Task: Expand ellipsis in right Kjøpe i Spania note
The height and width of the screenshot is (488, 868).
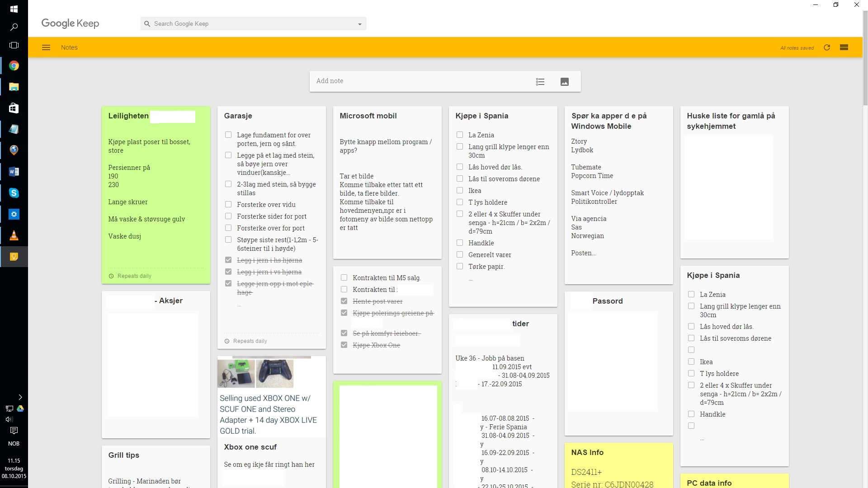Action: click(x=702, y=439)
